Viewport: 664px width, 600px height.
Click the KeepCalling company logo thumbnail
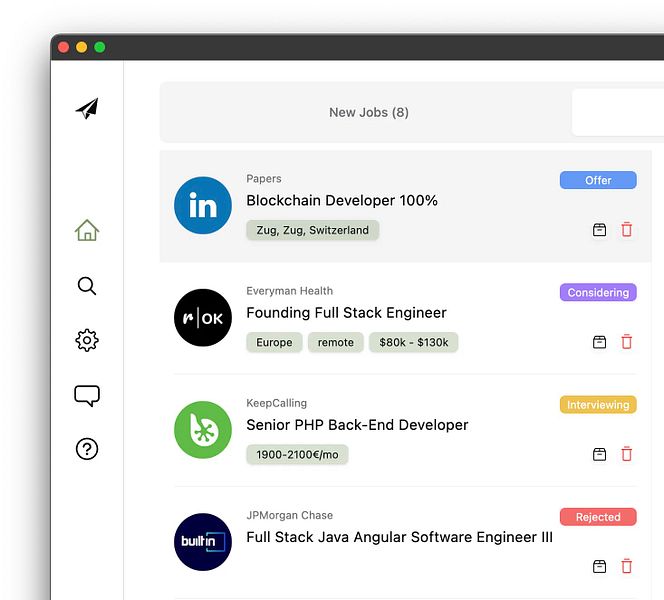click(203, 430)
